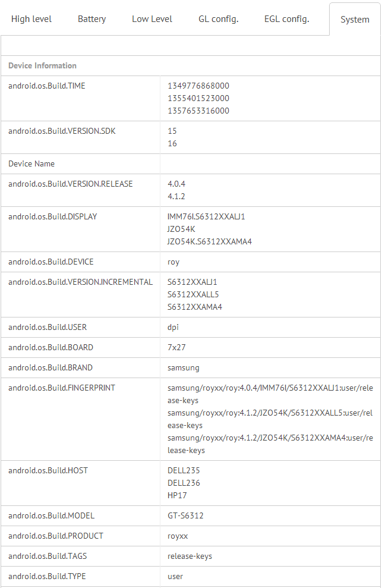
Task: Click the android.os.Build.FINGERPRINT label
Action: tap(62, 388)
